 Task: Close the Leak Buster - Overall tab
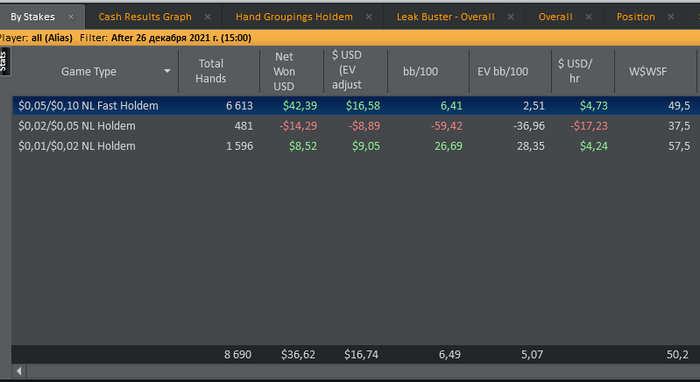(511, 17)
